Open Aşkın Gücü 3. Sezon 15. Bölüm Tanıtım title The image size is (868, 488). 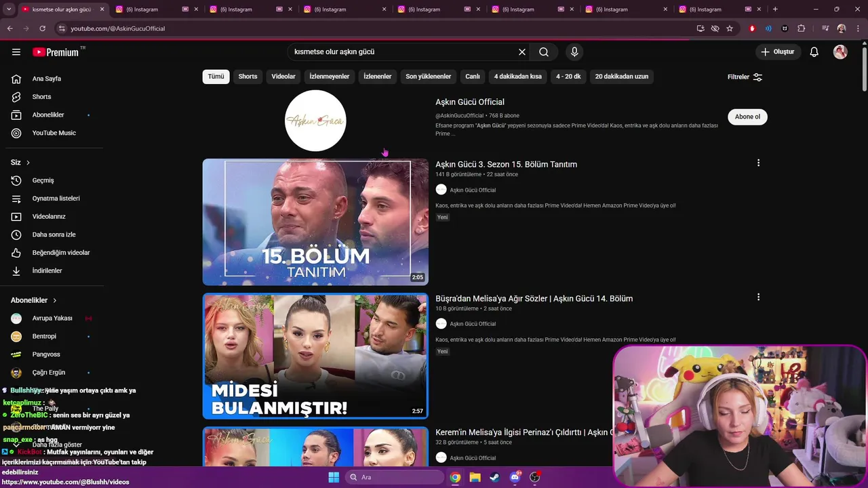(506, 165)
